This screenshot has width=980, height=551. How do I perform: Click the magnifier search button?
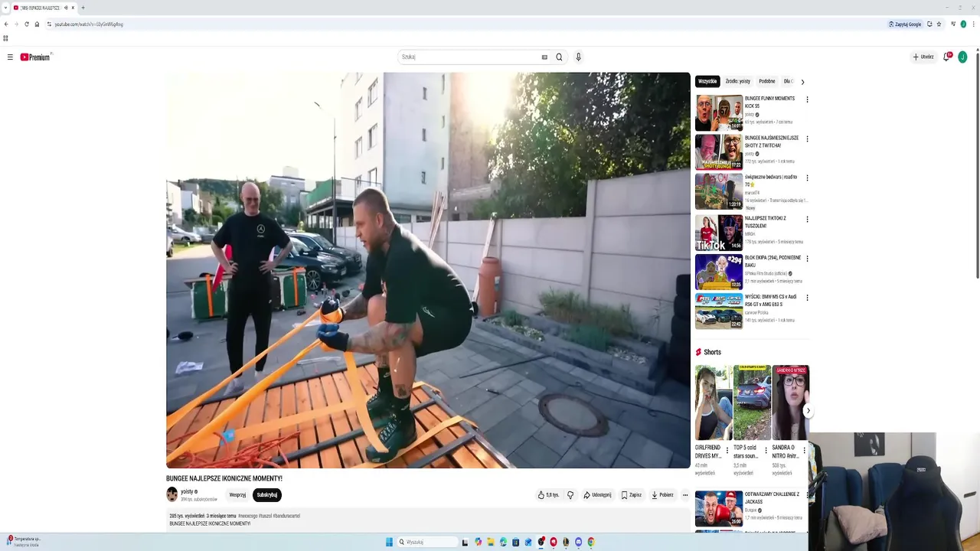coord(559,57)
